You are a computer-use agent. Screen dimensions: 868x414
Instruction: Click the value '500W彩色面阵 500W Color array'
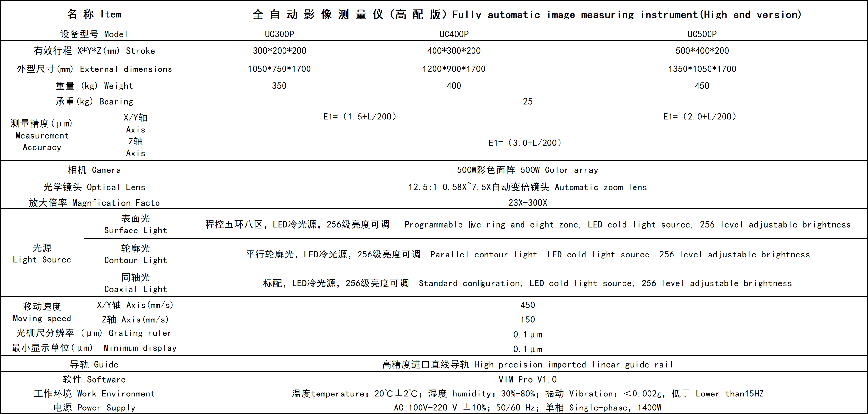(x=528, y=170)
